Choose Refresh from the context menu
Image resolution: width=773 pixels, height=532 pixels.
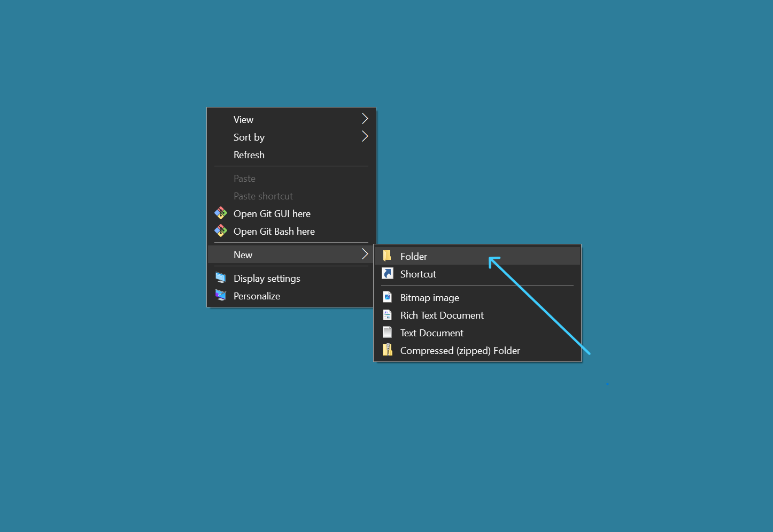coord(249,155)
